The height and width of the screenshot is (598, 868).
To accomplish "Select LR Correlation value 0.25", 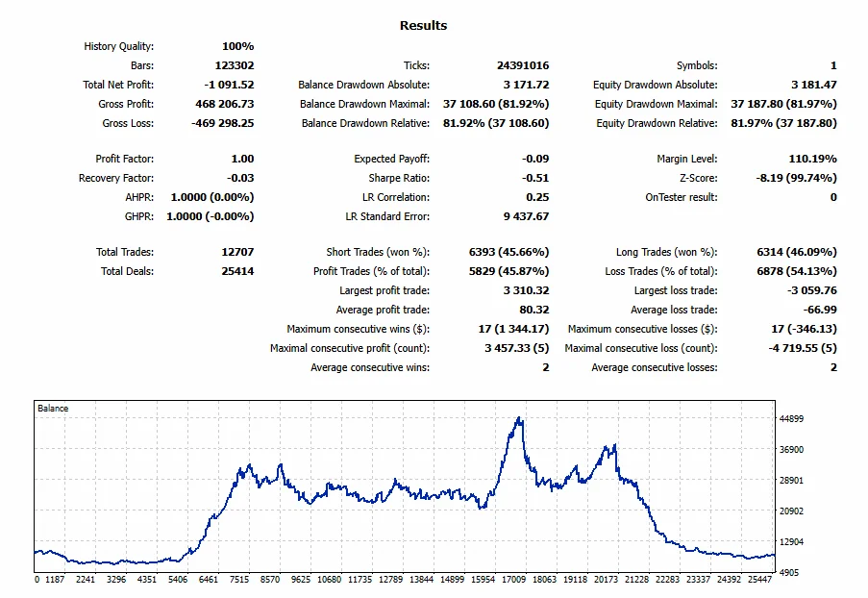I will tap(537, 197).
